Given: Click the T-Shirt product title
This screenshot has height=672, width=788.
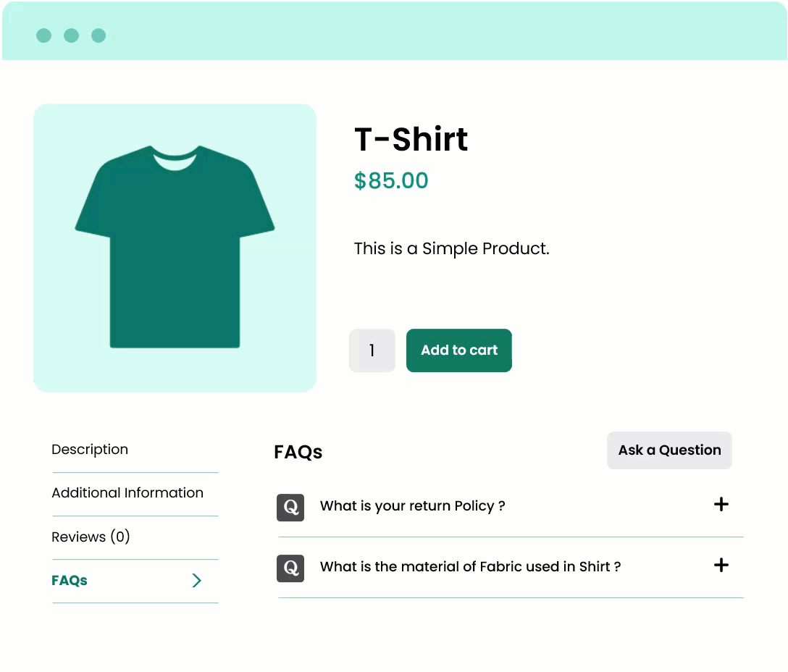Looking at the screenshot, I should pyautogui.click(x=410, y=140).
